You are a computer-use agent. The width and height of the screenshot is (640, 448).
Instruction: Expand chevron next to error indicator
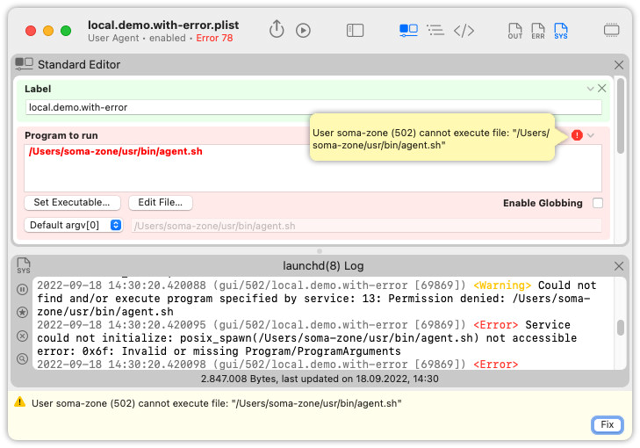(x=591, y=135)
